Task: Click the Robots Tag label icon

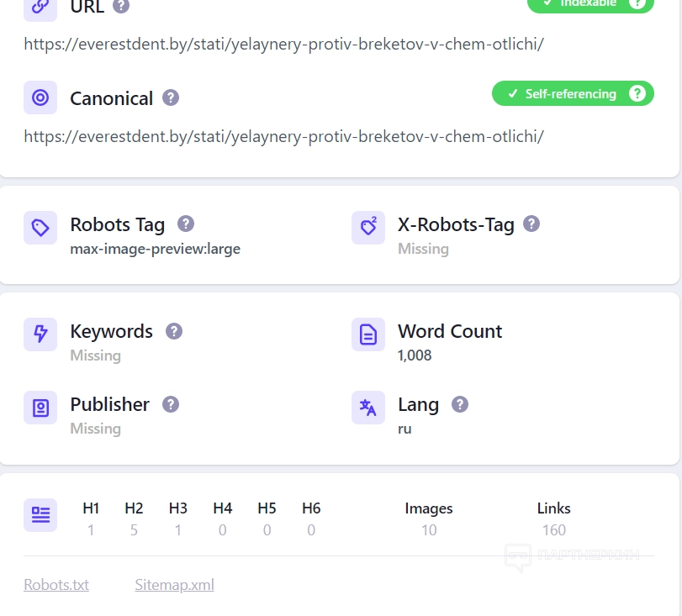Action: coord(40,228)
